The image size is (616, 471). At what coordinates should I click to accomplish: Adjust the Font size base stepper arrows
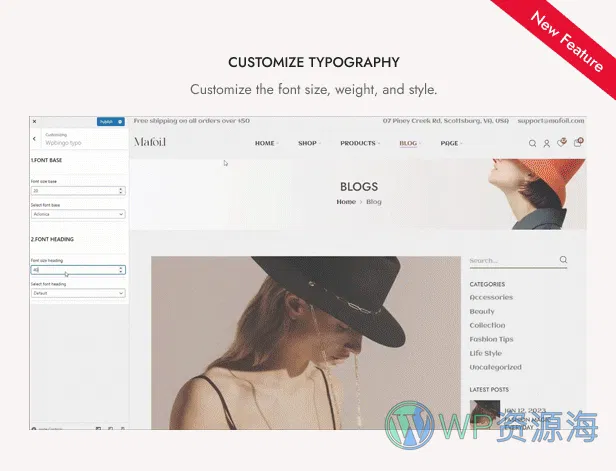pos(121,190)
